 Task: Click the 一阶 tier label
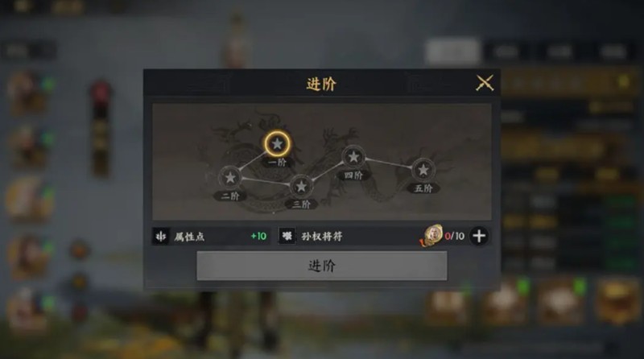[x=277, y=163]
